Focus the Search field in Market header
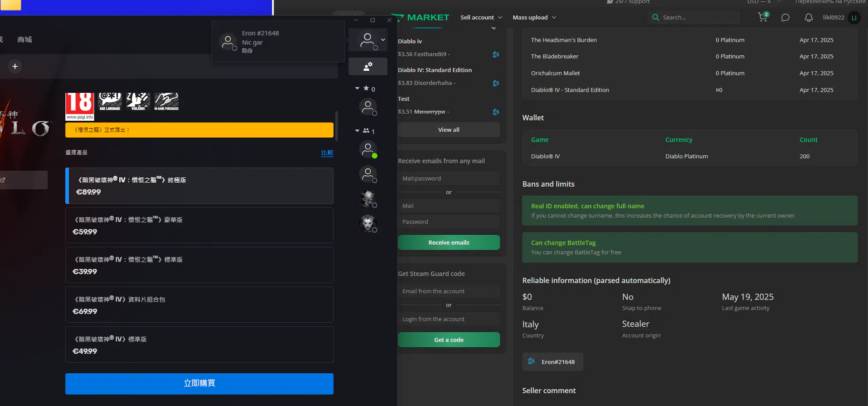Screen dimensions: 868x406 click(x=694, y=17)
